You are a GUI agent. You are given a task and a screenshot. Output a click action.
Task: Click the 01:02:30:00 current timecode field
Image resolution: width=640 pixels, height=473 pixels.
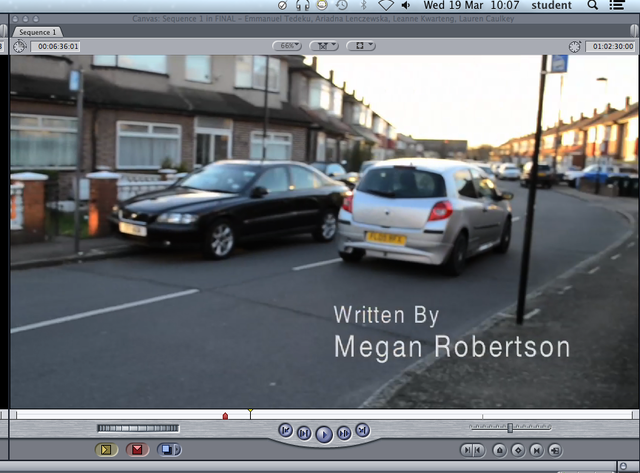pos(610,47)
